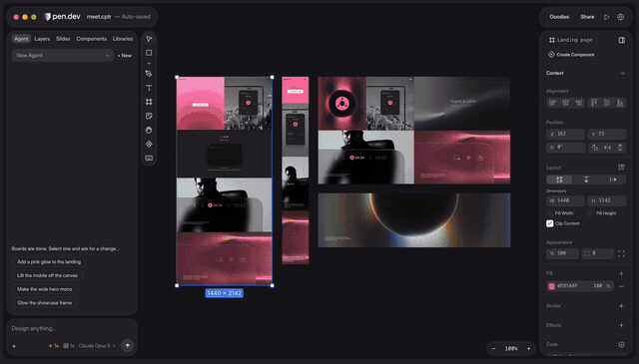The height and width of the screenshot is (364, 639).
Task: Open the #E85A8F fill color swatch
Action: [x=551, y=286]
